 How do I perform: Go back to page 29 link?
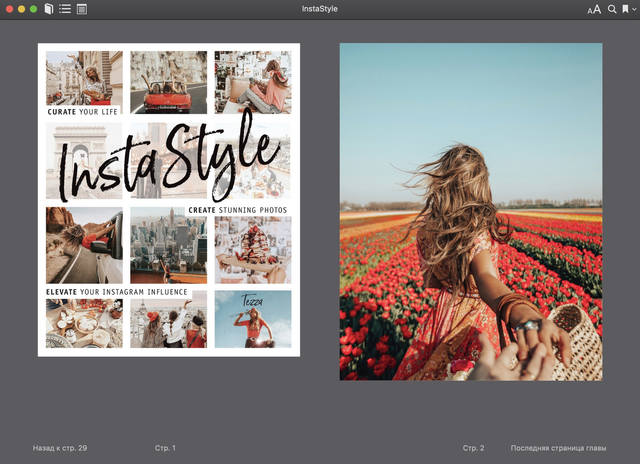coord(60,448)
